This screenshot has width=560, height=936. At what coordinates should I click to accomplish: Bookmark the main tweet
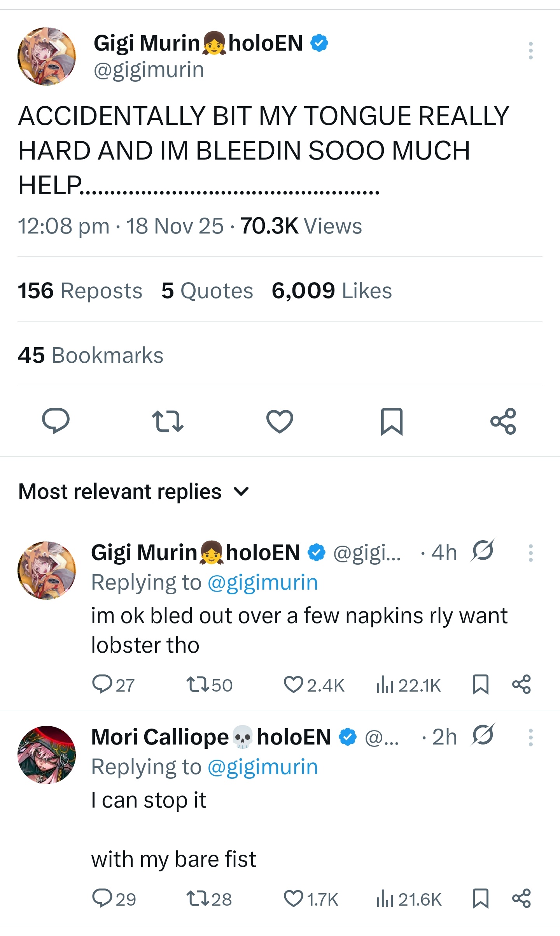pyautogui.click(x=392, y=421)
